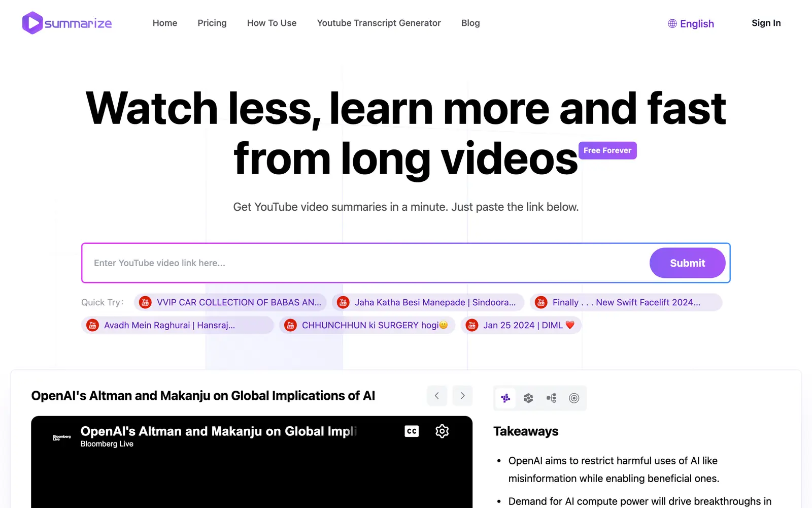This screenshot has height=508, width=812.
Task: Try CHHUNCHHUN ki SURGERY video
Action: click(367, 325)
